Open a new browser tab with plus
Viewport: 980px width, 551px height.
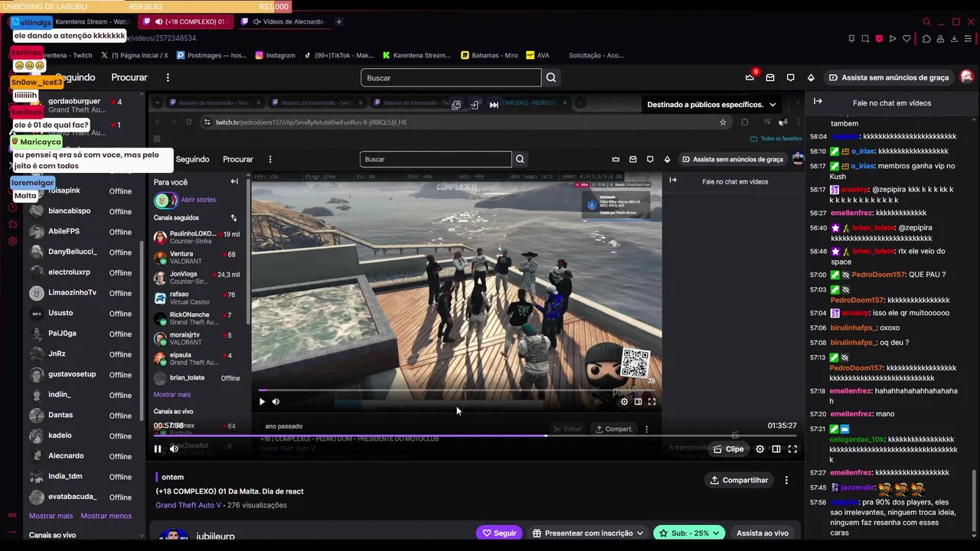click(339, 21)
